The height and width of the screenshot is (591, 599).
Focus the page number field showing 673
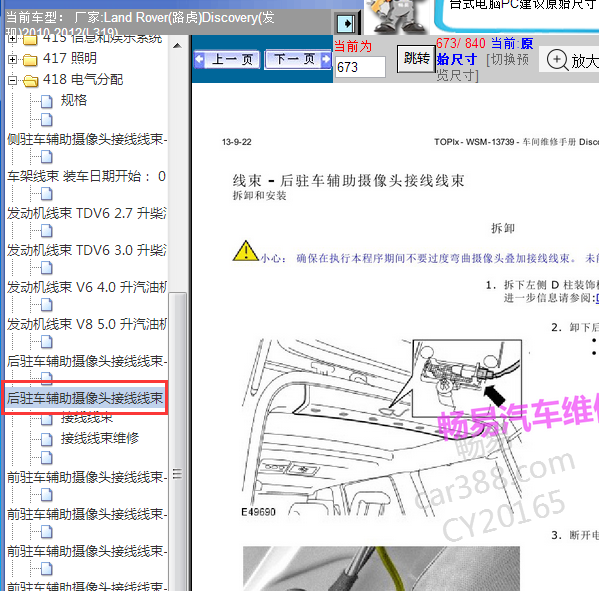(x=360, y=67)
